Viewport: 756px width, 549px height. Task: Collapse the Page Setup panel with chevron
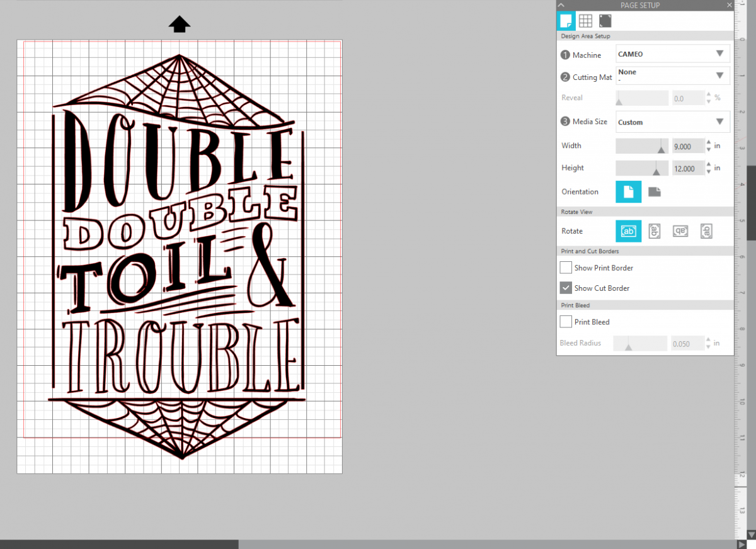(x=561, y=5)
